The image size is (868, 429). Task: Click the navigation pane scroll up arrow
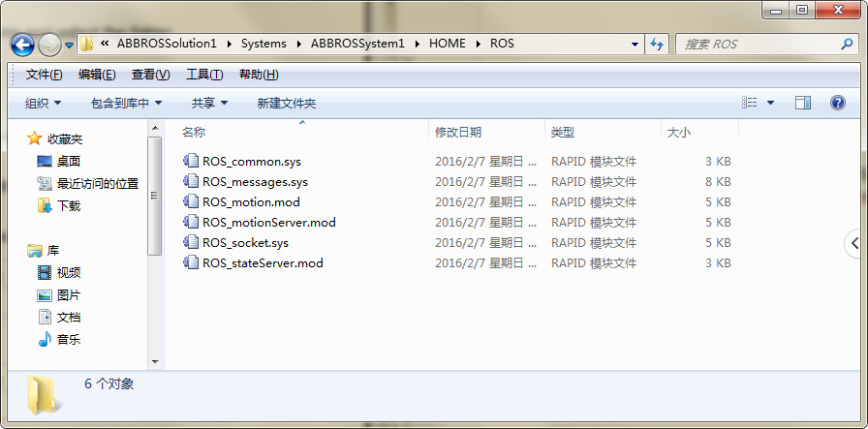(x=155, y=129)
